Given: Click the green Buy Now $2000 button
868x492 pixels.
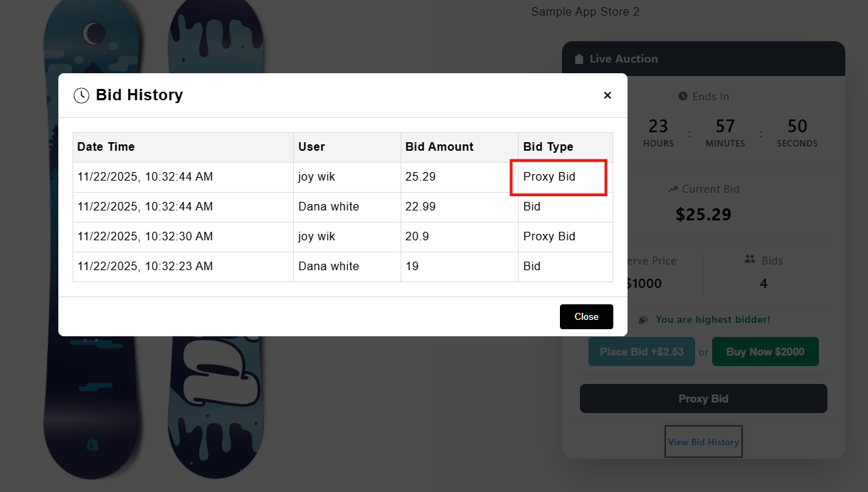Looking at the screenshot, I should coord(765,352).
